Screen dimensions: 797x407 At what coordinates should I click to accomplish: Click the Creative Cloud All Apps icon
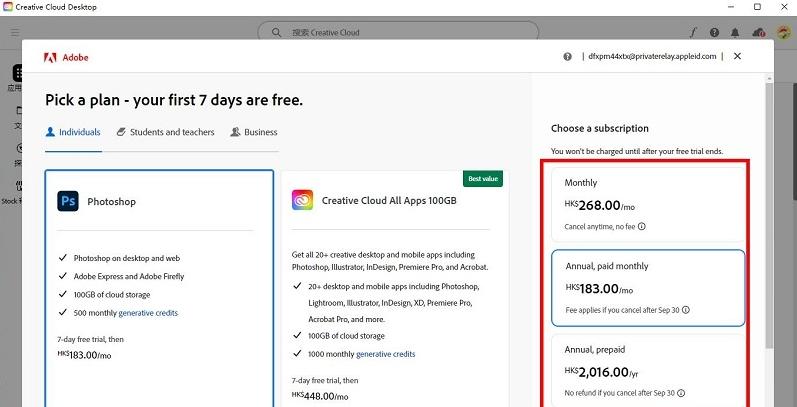point(302,200)
